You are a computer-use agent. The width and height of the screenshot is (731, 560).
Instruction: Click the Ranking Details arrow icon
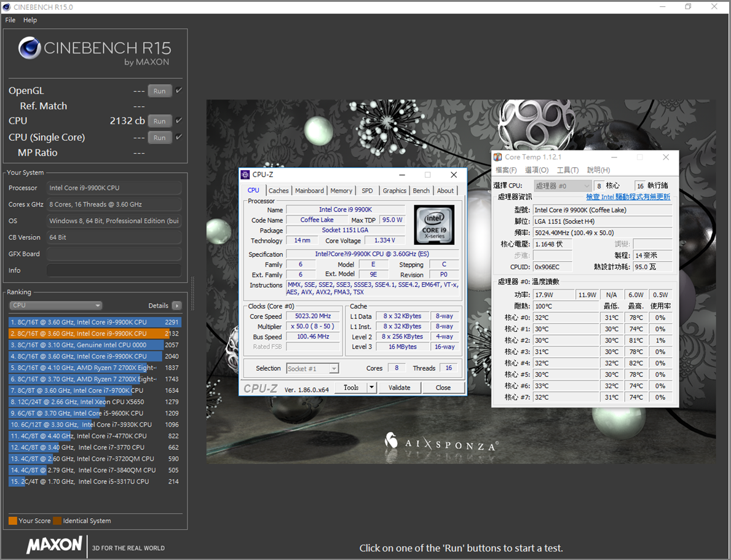pos(176,306)
